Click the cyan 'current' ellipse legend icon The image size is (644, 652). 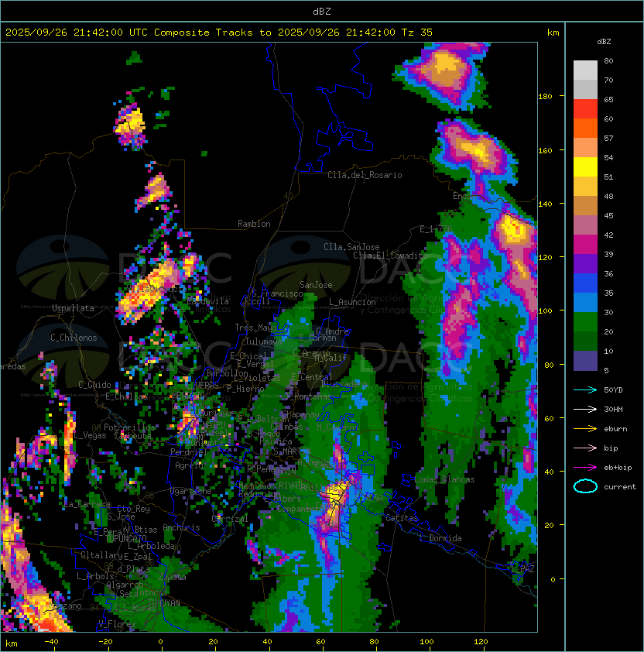coord(585,486)
